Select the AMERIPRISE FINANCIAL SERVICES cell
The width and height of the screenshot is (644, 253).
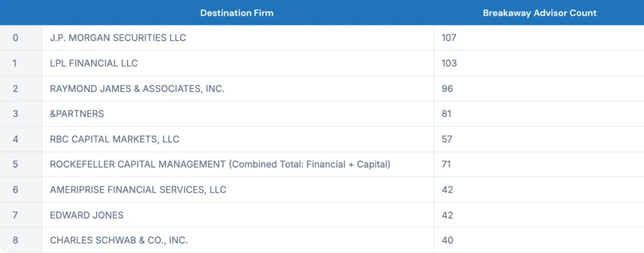238,190
